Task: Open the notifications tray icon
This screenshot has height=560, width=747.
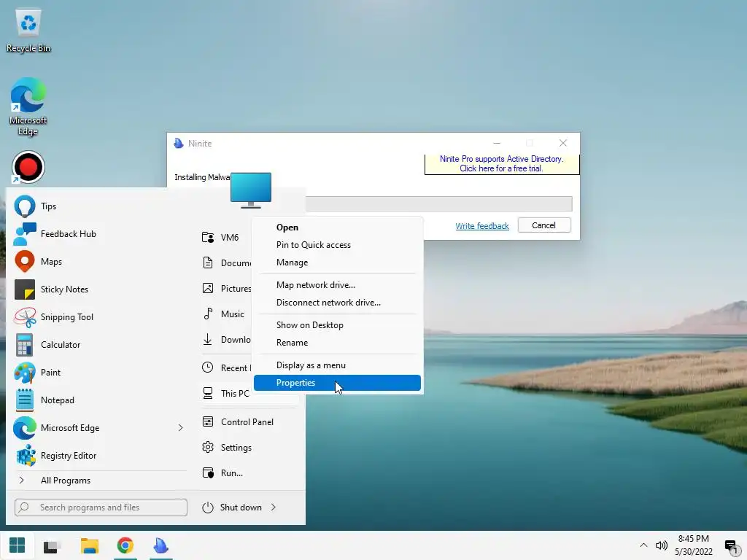Action: pyautogui.click(x=731, y=545)
